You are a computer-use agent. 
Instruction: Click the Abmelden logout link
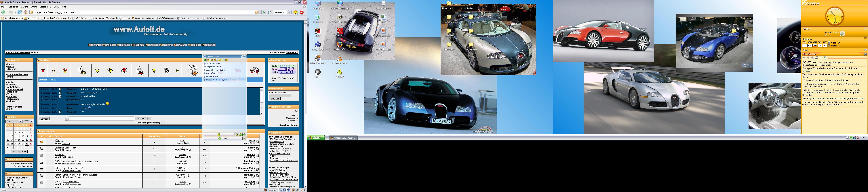coord(292,53)
